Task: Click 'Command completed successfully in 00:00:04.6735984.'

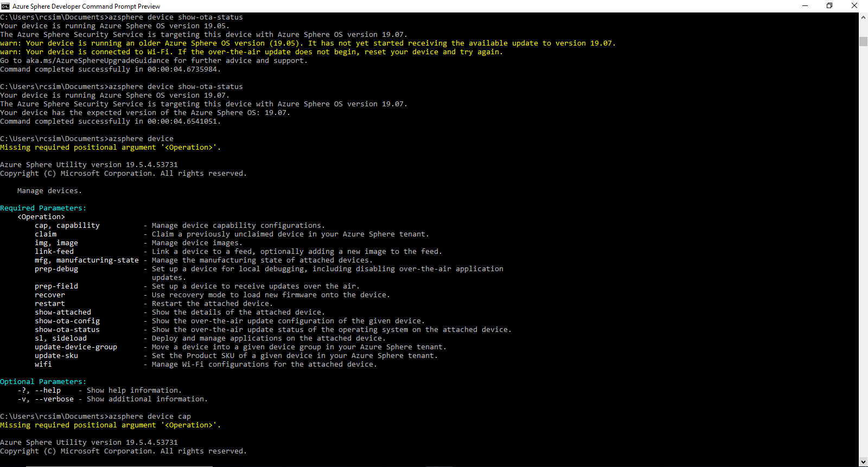Action: (x=111, y=69)
